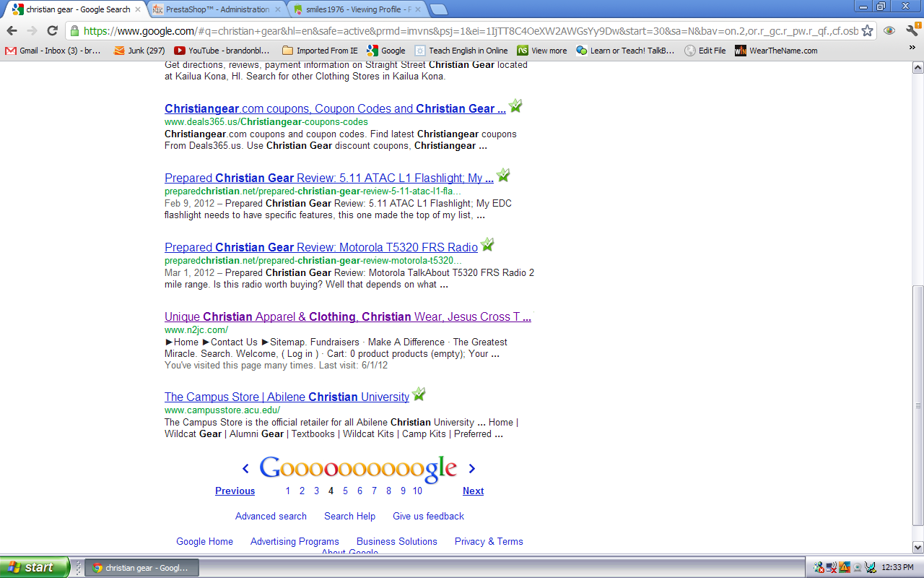Click the address bar URL field
Viewport: 924px width, 578px height.
click(x=471, y=31)
